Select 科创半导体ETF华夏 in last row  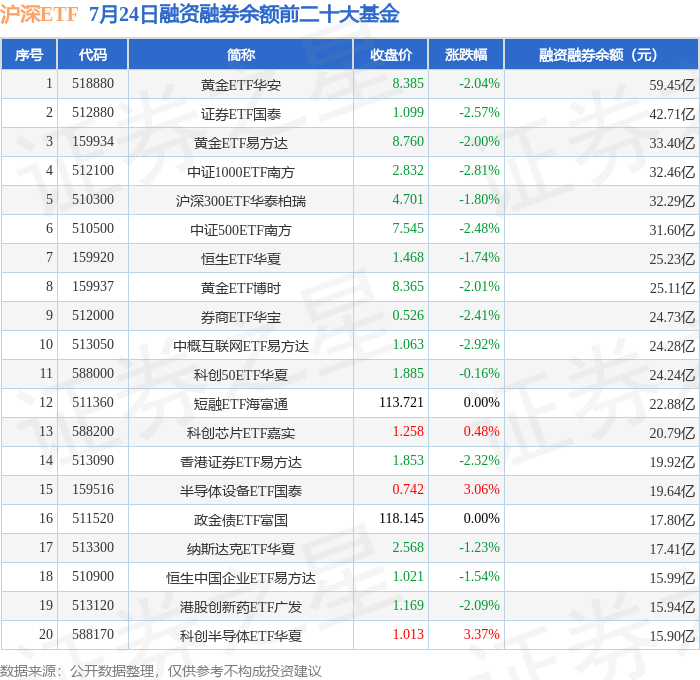(x=241, y=636)
